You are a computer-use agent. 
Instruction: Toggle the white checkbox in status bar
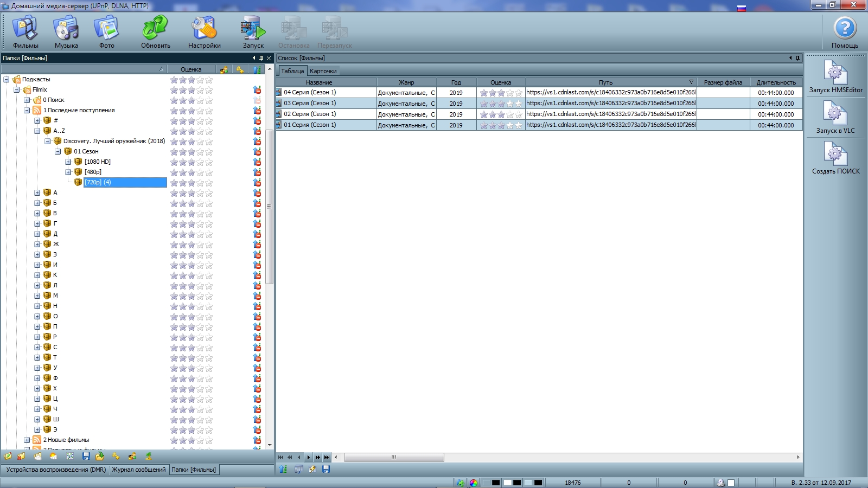(x=731, y=483)
